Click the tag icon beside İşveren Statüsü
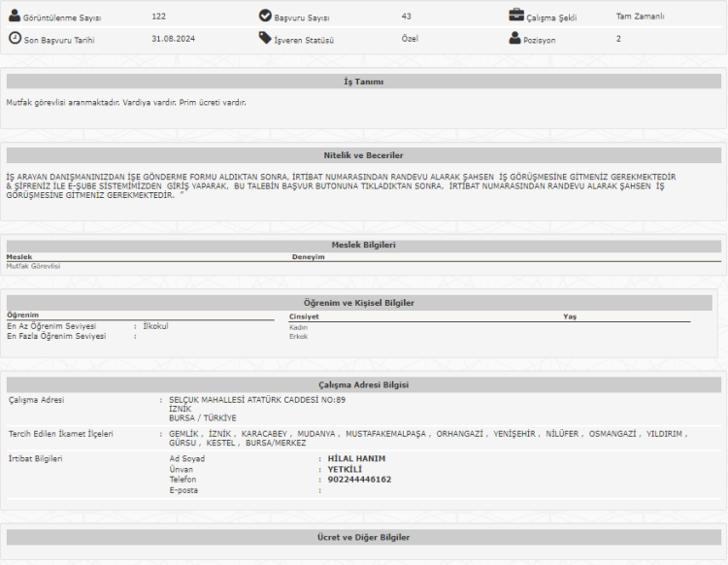Viewport: 728px width, 565px height. point(265,38)
